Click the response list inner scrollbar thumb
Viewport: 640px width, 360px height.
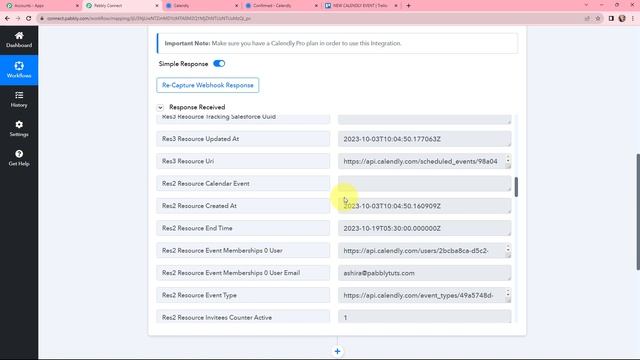pyautogui.click(x=516, y=187)
